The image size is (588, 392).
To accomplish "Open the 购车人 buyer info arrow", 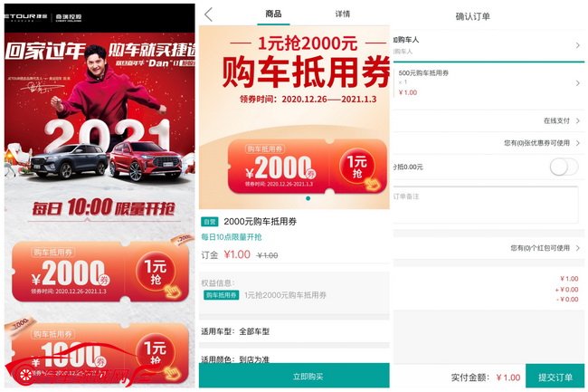I will 577,45.
